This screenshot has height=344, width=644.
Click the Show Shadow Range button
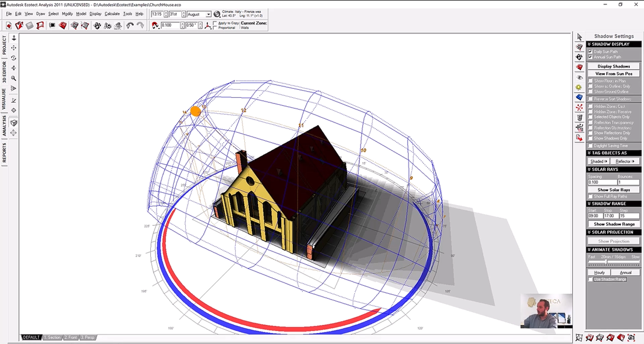click(613, 224)
